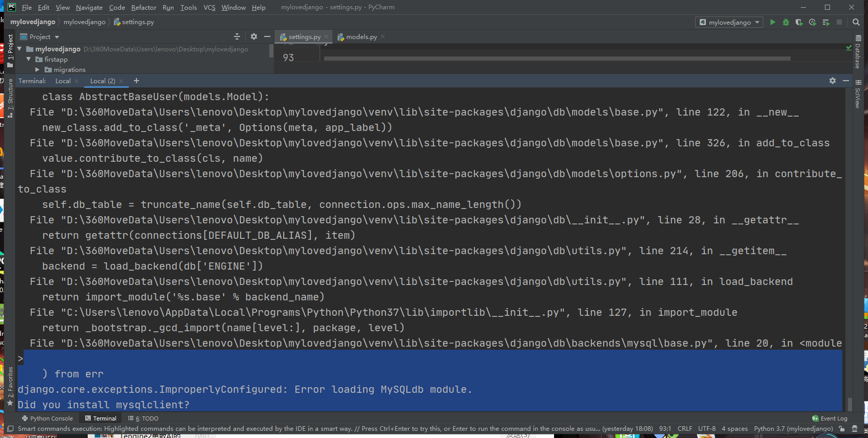Screen dimensions: 868x438
Task: Open the Run menu
Action: tap(168, 7)
